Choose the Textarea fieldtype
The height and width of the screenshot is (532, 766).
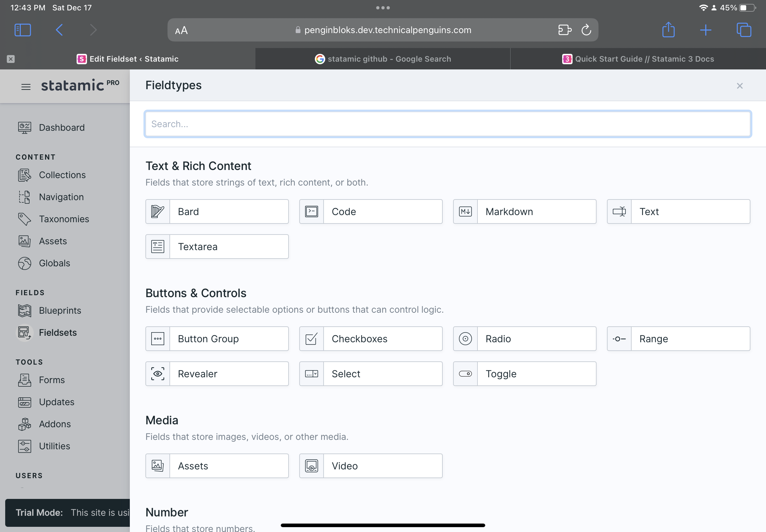217,247
